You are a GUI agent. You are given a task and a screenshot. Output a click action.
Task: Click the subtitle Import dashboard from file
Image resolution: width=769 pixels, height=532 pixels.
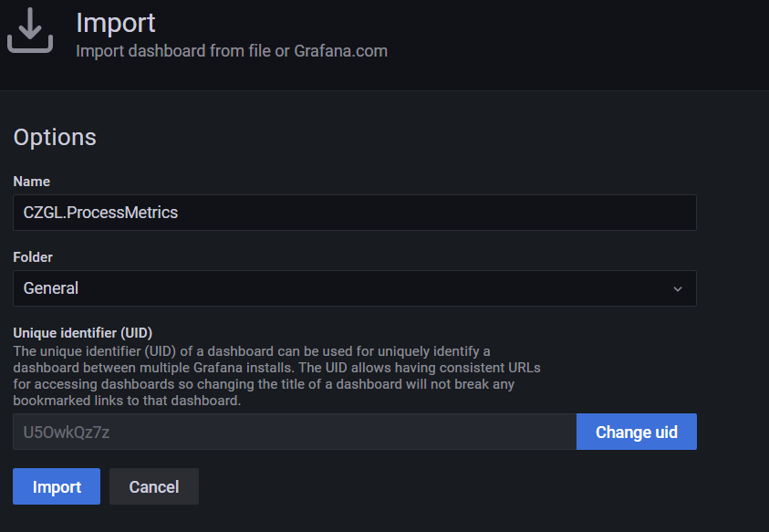[x=173, y=51]
